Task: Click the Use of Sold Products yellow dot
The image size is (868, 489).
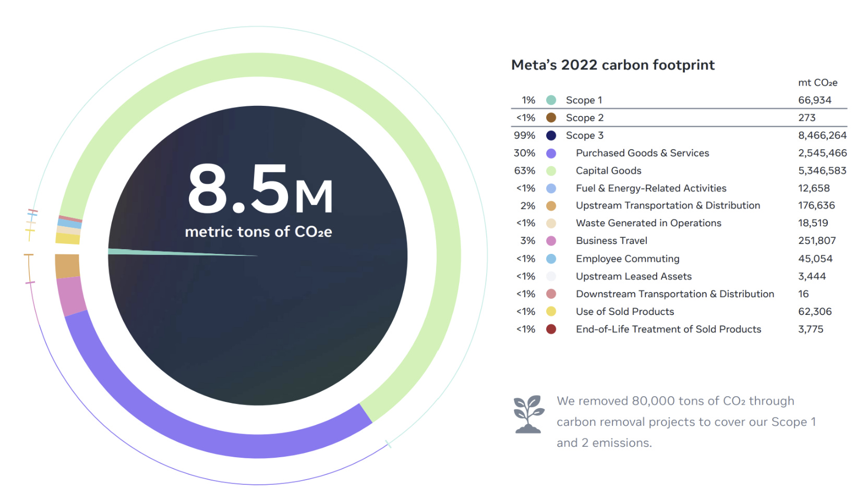Action: point(551,312)
